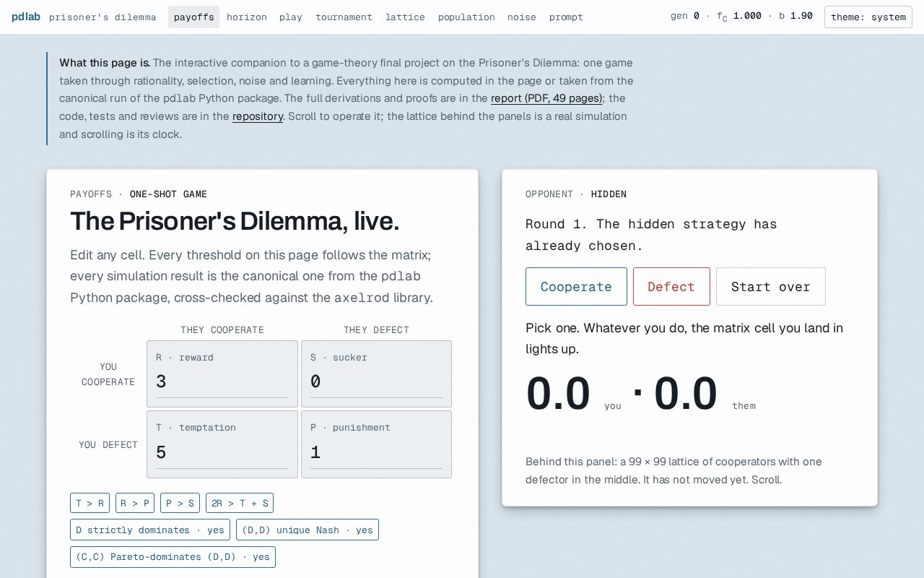Edit the S sucker payoff field
Viewport: 924px width, 578px height.
click(376, 381)
